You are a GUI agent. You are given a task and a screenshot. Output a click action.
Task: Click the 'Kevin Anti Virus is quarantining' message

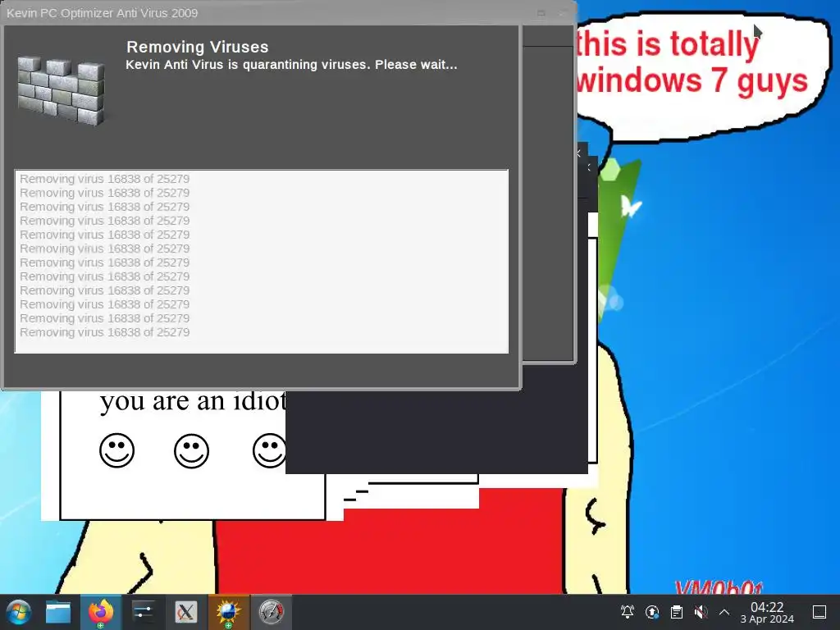click(291, 65)
